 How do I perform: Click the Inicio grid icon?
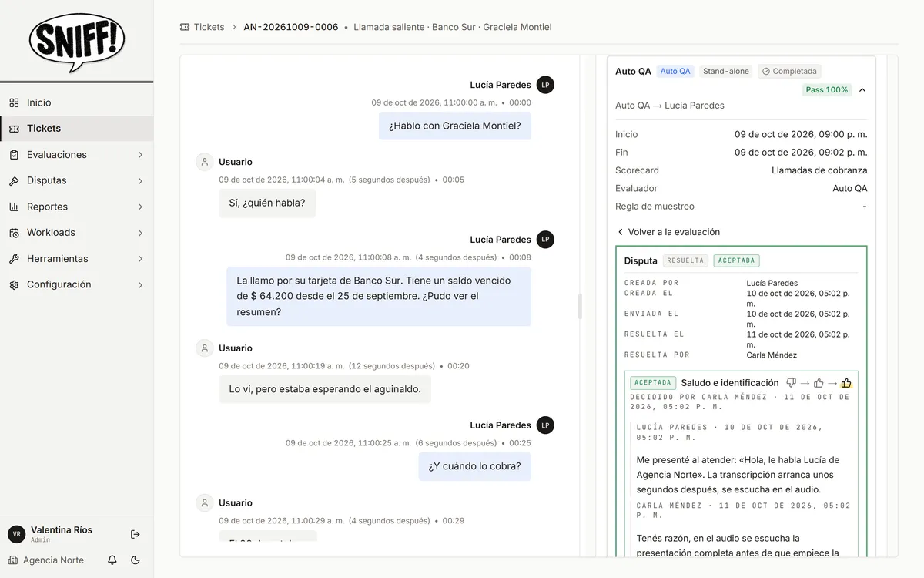pos(14,102)
